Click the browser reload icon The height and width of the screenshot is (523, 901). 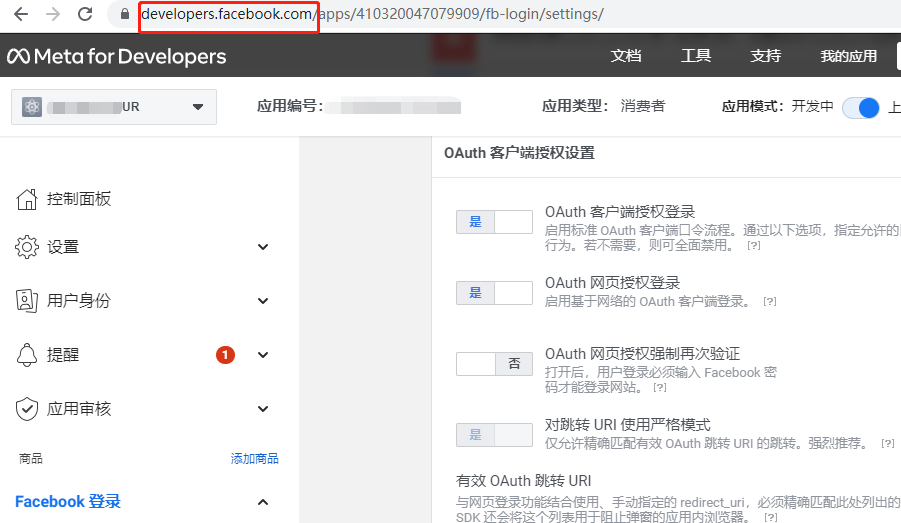(x=85, y=15)
